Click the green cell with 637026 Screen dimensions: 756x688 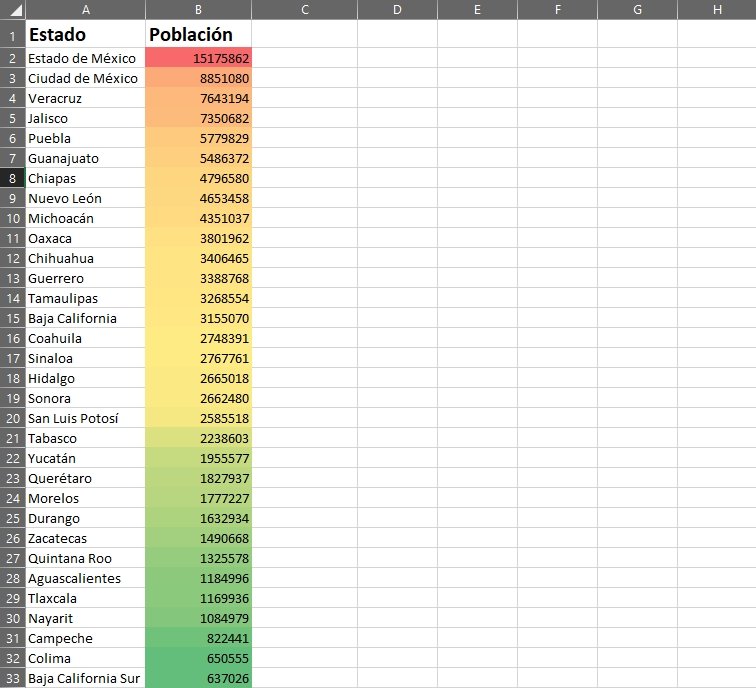tap(198, 678)
